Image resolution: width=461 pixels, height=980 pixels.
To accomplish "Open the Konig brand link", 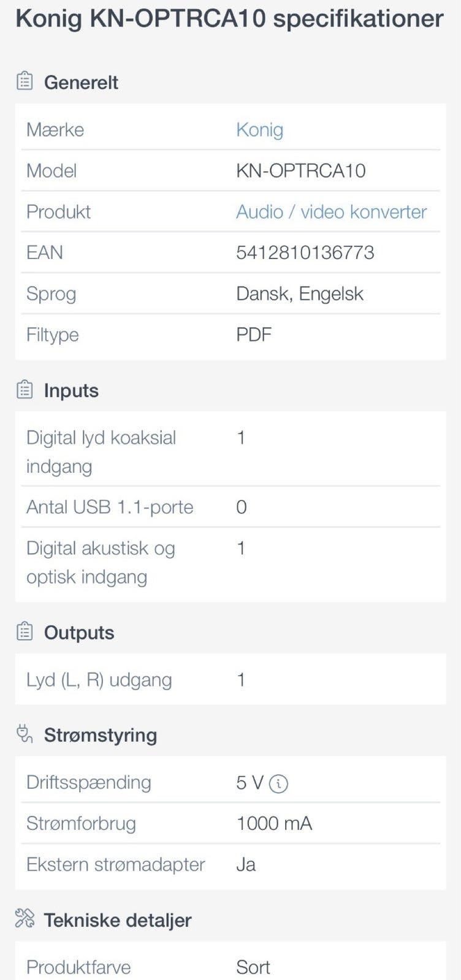I will click(x=259, y=130).
